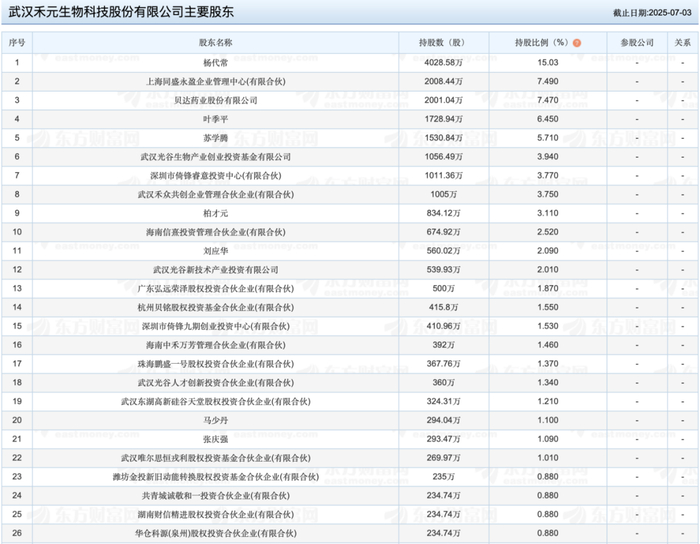Click the 参股公司 column header
This screenshot has width=700, height=544.
637,42
